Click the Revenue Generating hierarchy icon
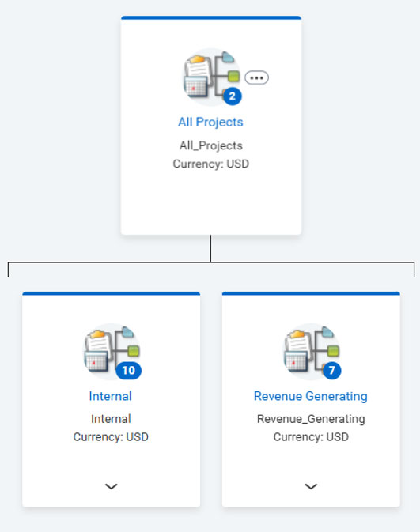 pyautogui.click(x=312, y=352)
